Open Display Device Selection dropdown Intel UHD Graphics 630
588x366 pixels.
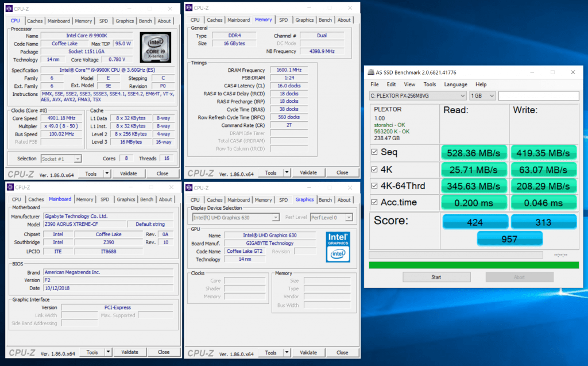click(x=236, y=217)
